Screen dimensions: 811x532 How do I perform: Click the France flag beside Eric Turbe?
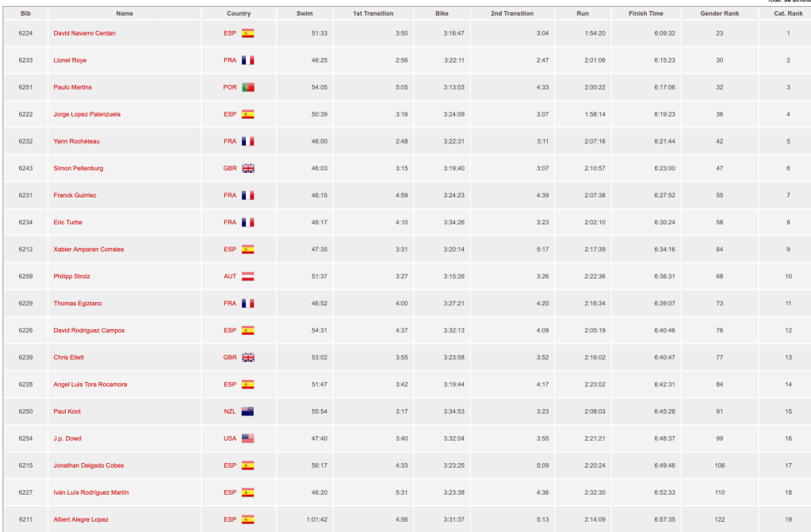pos(247,223)
